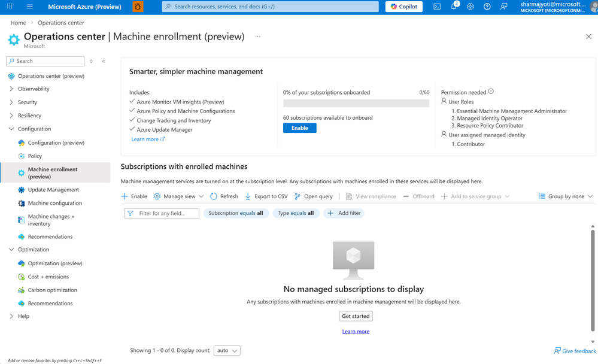Click Add filter
The image size is (598, 364).
[x=344, y=213]
